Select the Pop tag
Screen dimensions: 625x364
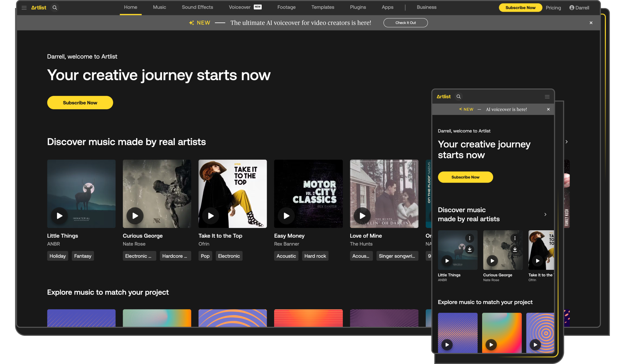205,256
